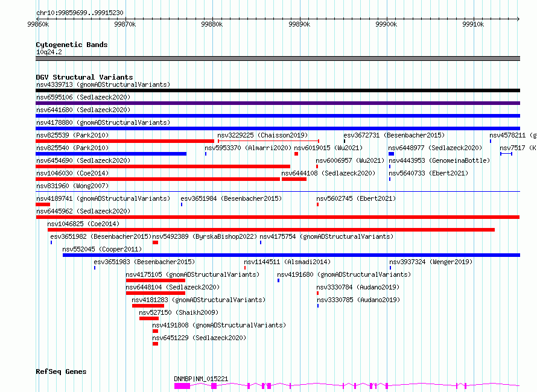The width and height of the screenshot is (537, 392).
Task: Open esv3672731 (Besenbacher2015) label
Action: pos(394,135)
